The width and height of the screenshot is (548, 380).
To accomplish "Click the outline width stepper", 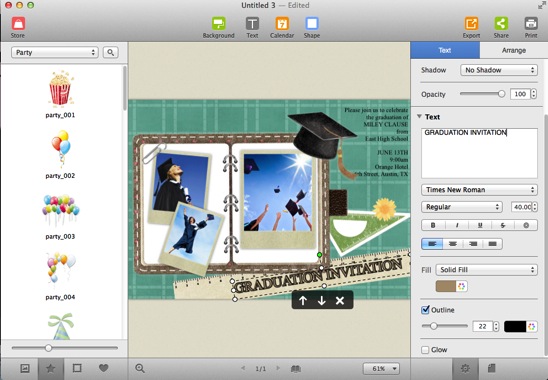I will 496,327.
